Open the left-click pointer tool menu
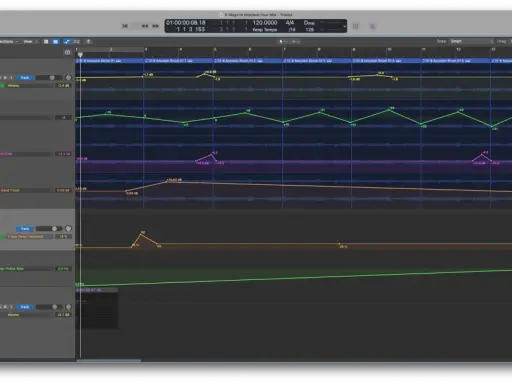Image resolution: width=512 pixels, height=384 pixels. (x=282, y=41)
